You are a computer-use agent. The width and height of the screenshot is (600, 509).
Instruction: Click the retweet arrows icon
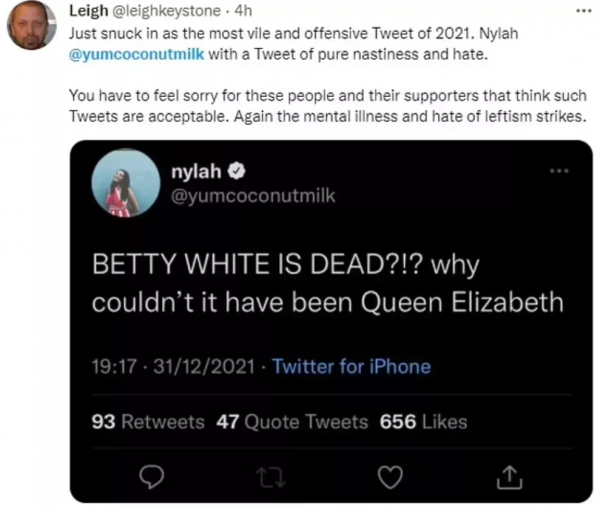(266, 479)
